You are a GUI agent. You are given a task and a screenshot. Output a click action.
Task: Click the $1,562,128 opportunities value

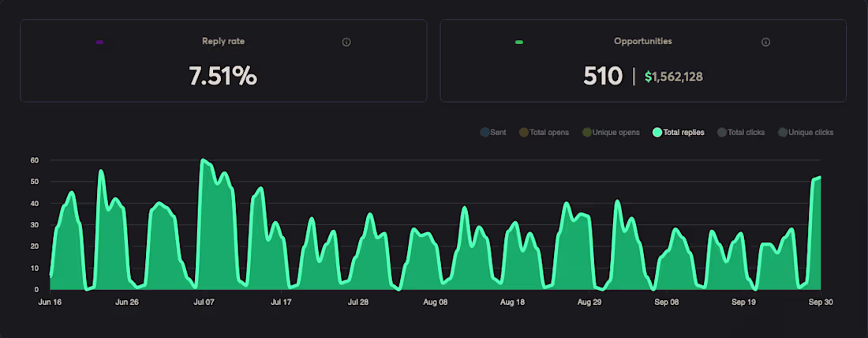(x=674, y=77)
